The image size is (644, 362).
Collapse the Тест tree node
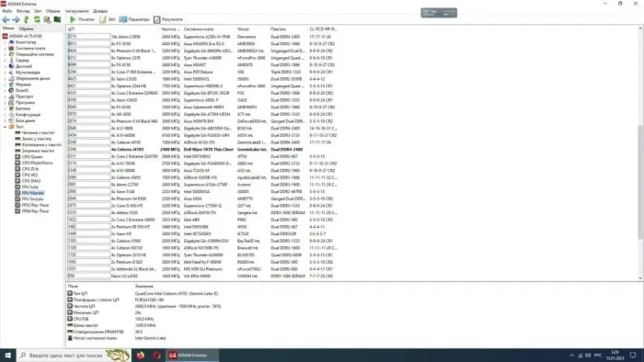5,127
